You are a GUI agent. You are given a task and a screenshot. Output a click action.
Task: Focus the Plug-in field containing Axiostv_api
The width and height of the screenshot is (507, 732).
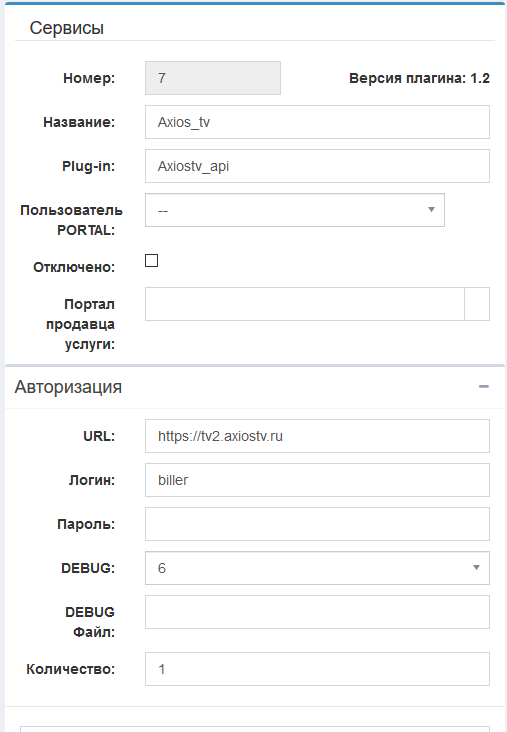tap(317, 166)
